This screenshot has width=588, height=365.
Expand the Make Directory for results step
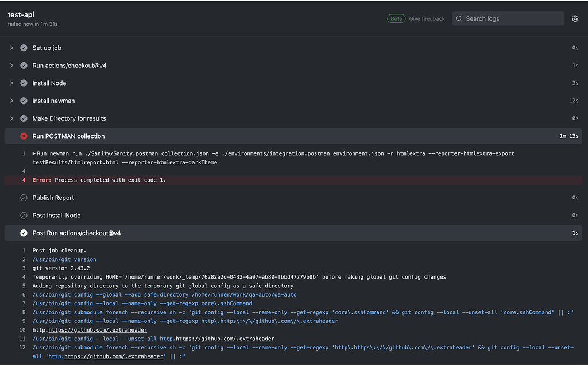[11, 118]
